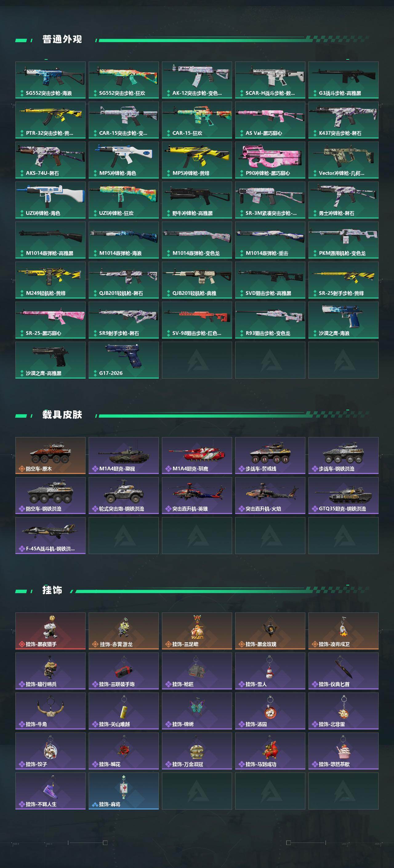Open the 挂饰-悠然茶歇 cupcake charm
Screen dimensions: 394x868
tap(343, 751)
